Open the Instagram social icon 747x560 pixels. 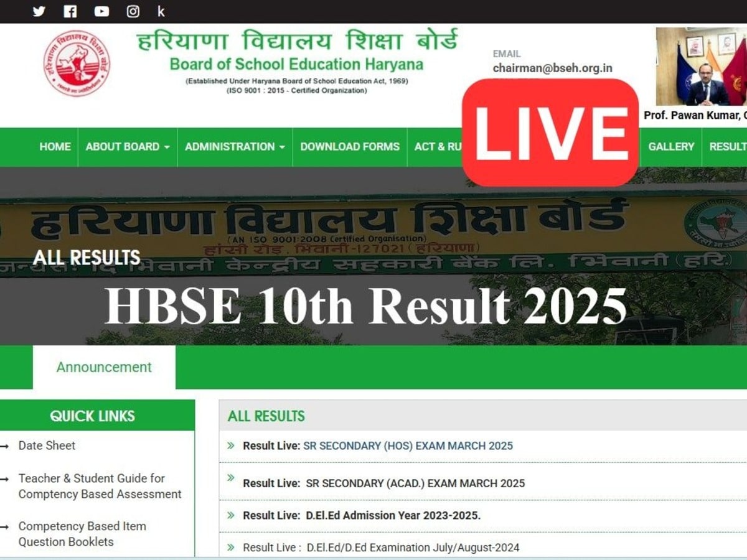tap(133, 11)
